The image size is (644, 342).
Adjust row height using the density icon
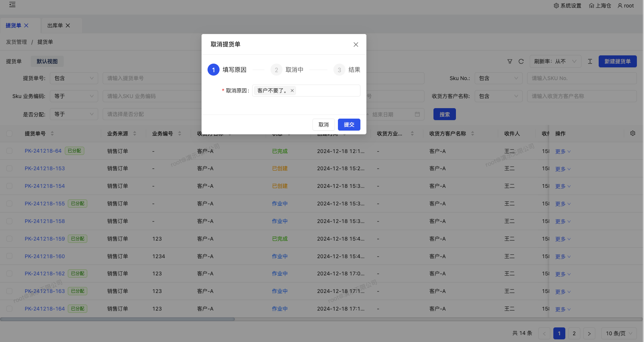tap(590, 61)
